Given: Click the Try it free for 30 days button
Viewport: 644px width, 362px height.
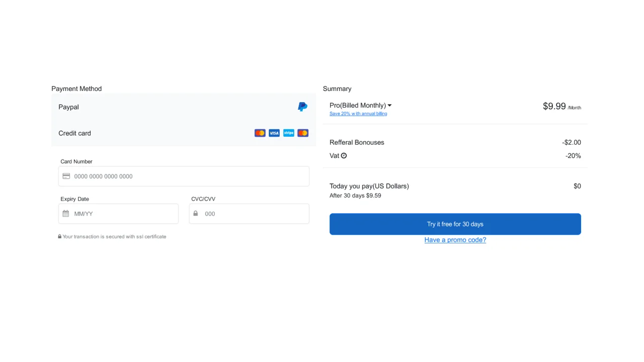Looking at the screenshot, I should (455, 224).
